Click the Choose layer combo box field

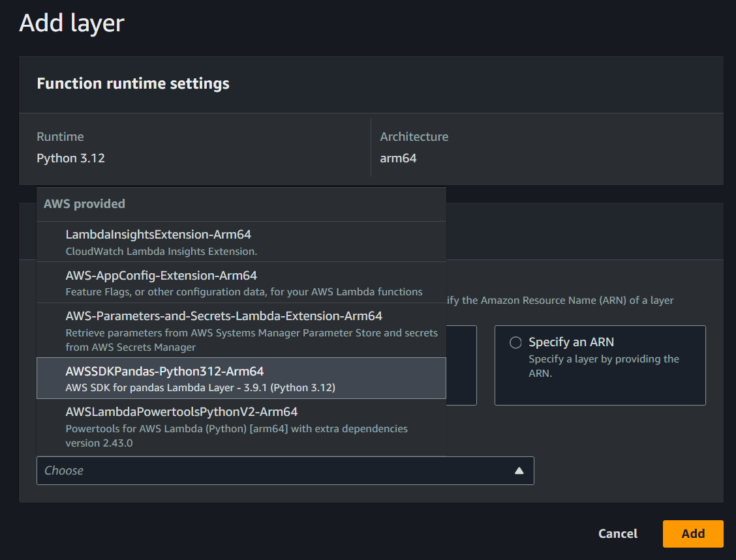point(285,471)
